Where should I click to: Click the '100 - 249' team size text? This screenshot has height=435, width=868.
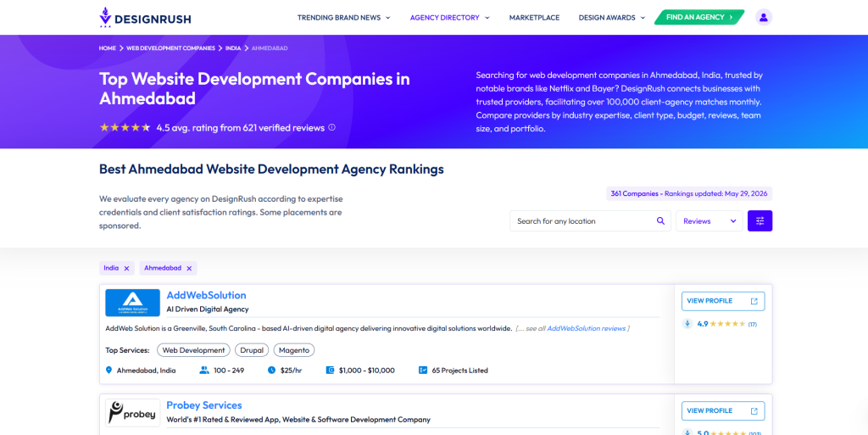tap(229, 371)
